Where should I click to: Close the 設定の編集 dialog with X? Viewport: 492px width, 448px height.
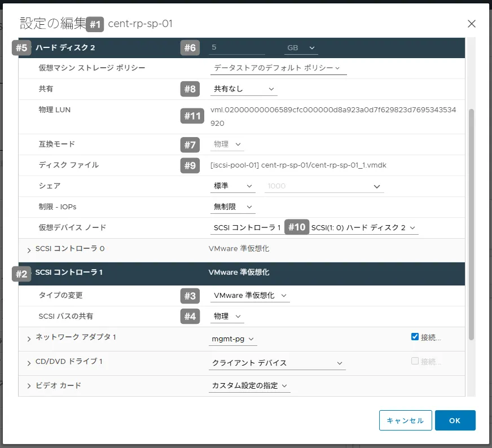tap(472, 24)
